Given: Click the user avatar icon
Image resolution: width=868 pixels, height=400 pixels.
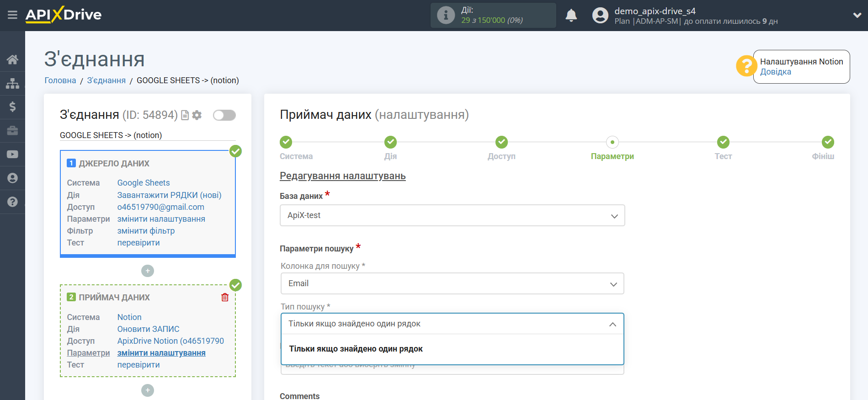Looking at the screenshot, I should pos(600,16).
